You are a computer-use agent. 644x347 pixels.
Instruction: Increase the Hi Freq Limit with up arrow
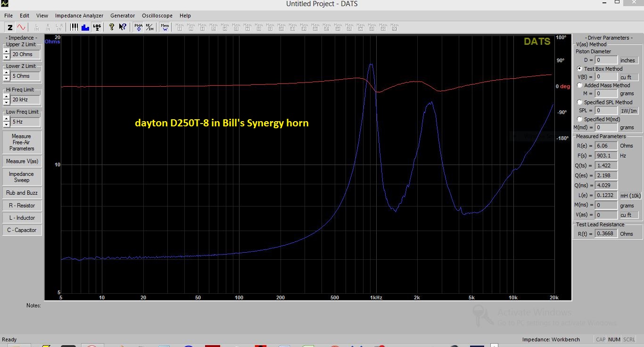pyautogui.click(x=7, y=97)
